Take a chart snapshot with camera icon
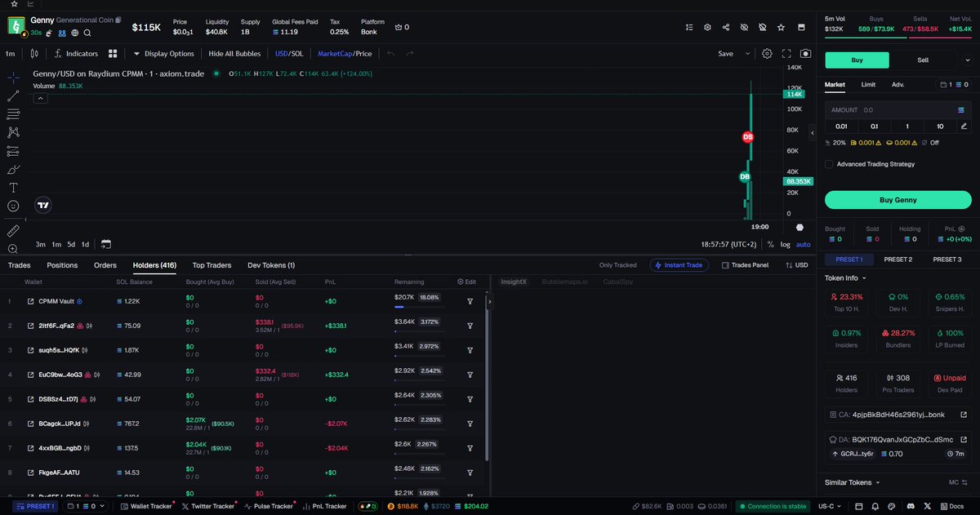This screenshot has width=980, height=515. tap(806, 54)
